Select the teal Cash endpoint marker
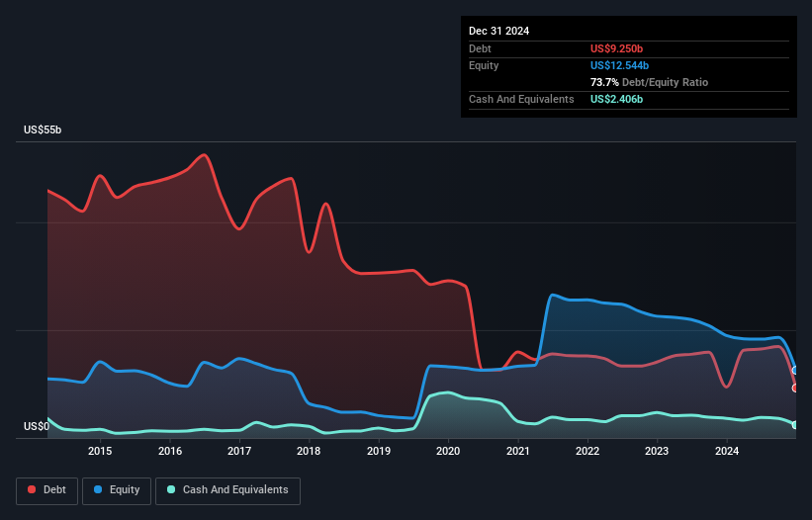This screenshot has width=812, height=520. coord(796,425)
